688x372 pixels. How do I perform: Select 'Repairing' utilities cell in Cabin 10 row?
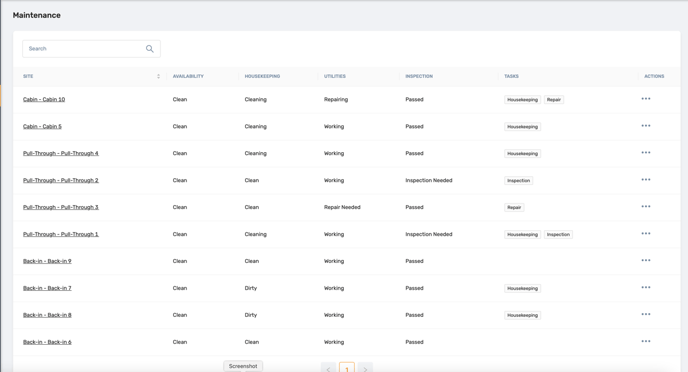336,100
